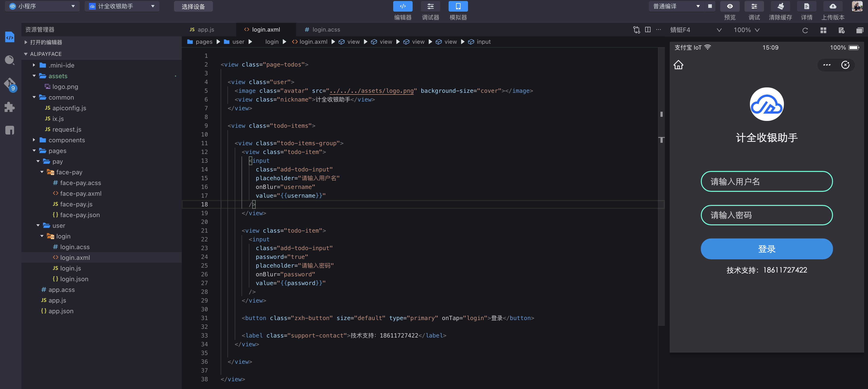Click the ../../../assets/logo.png link in code

[371, 91]
